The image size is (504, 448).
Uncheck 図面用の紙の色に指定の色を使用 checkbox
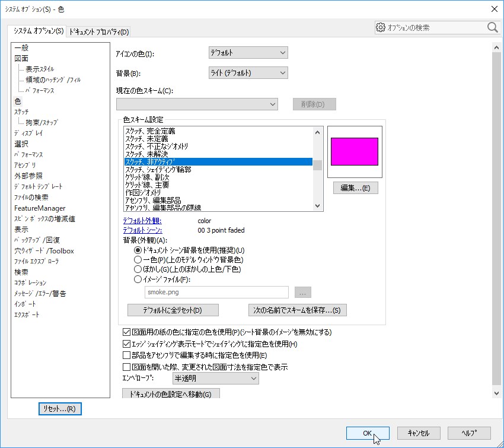tap(126, 332)
